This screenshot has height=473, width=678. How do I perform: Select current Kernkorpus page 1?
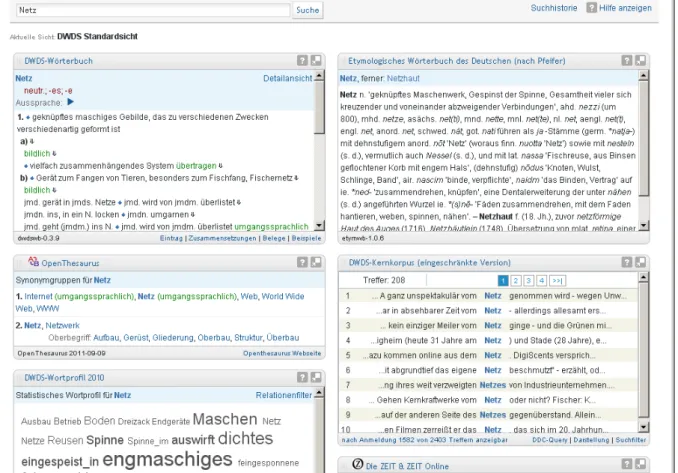point(503,281)
